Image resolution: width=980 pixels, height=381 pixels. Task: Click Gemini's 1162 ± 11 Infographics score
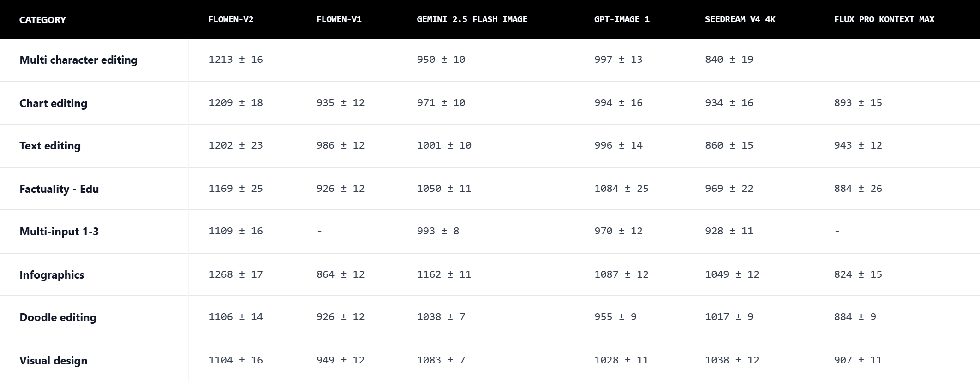(x=444, y=274)
